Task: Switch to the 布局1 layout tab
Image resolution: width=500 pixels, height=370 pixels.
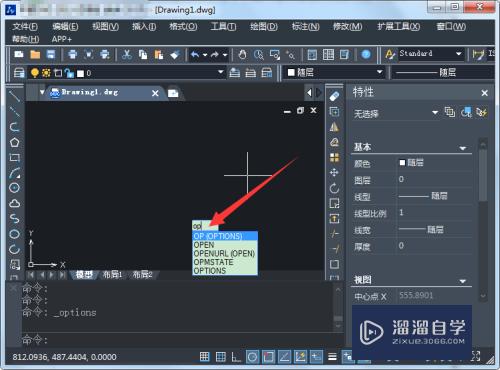Action: (112, 275)
